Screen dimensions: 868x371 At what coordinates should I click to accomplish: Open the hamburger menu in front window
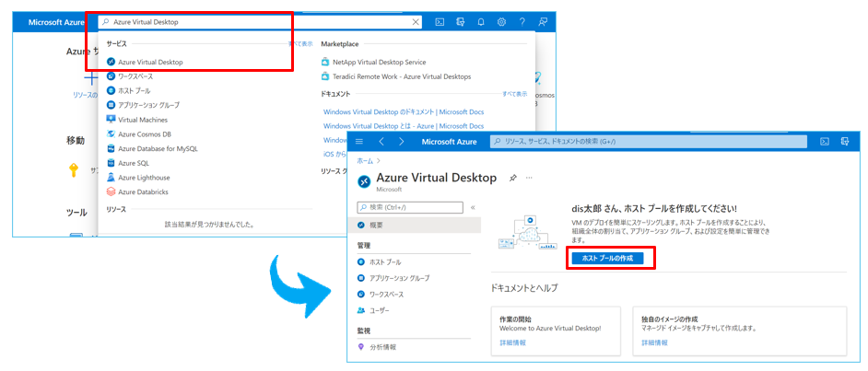point(359,142)
